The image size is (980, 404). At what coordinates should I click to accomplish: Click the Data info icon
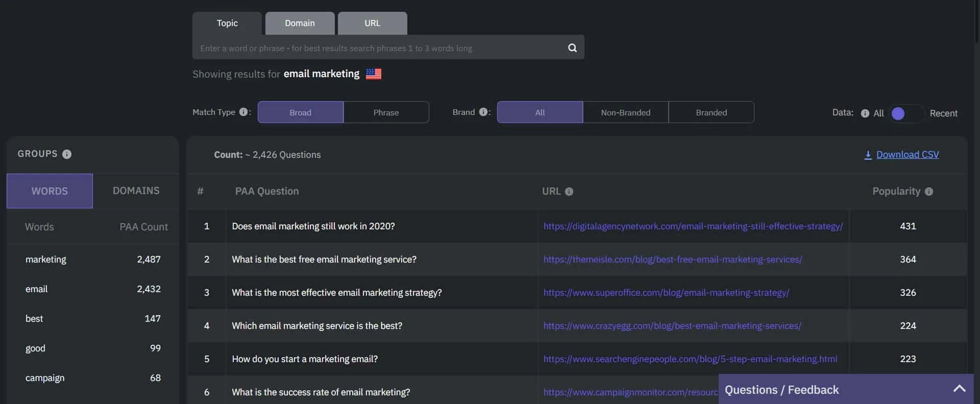[865, 113]
